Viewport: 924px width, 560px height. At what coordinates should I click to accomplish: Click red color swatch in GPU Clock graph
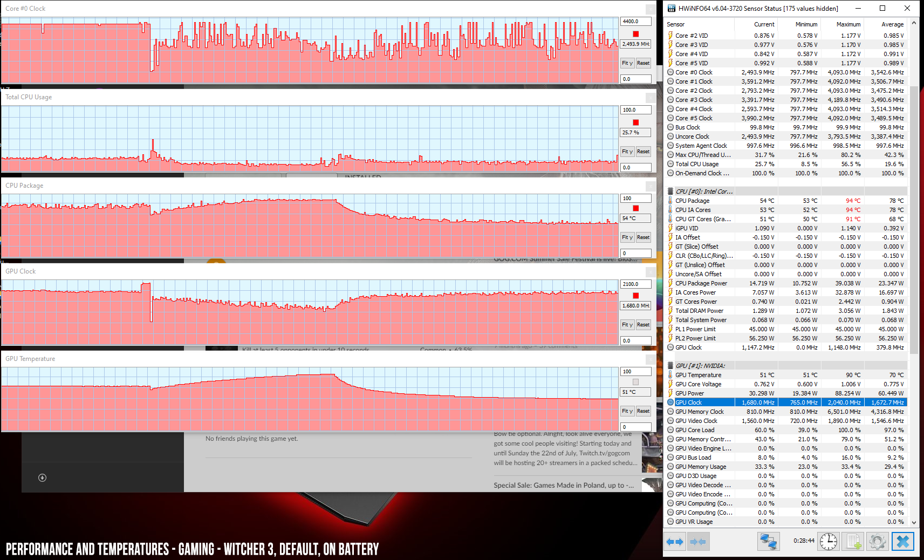tap(635, 296)
